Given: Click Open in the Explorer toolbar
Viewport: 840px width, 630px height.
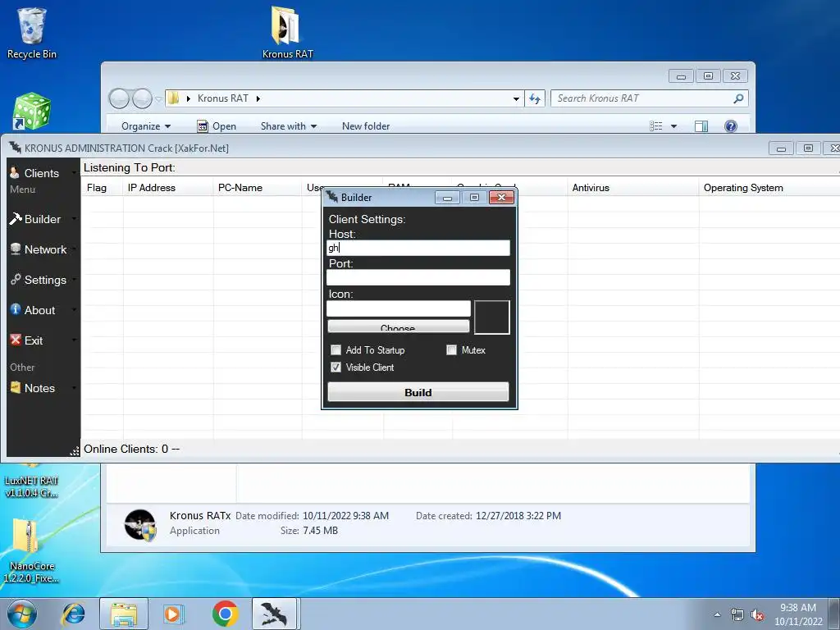Looking at the screenshot, I should pos(217,126).
